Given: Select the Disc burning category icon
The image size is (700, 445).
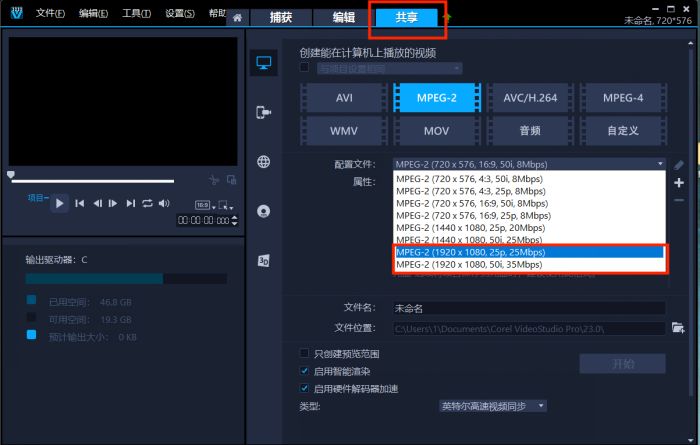Looking at the screenshot, I should click(x=263, y=211).
